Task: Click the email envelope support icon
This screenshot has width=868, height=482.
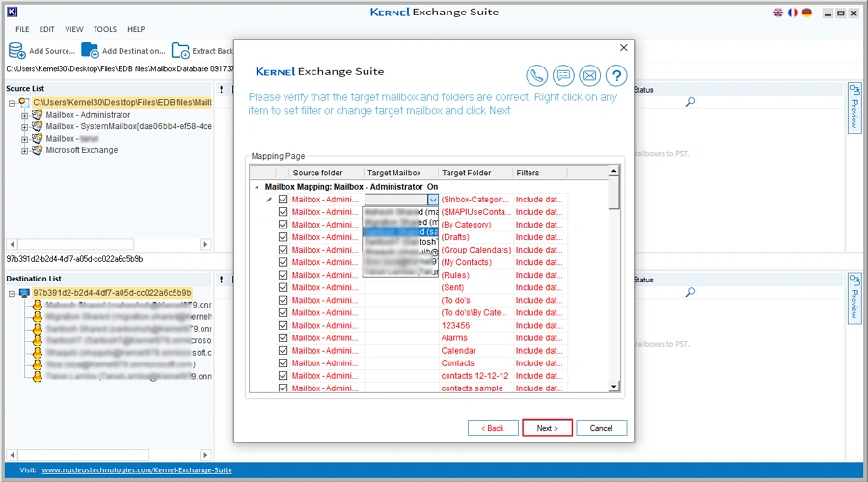Action: tap(589, 76)
